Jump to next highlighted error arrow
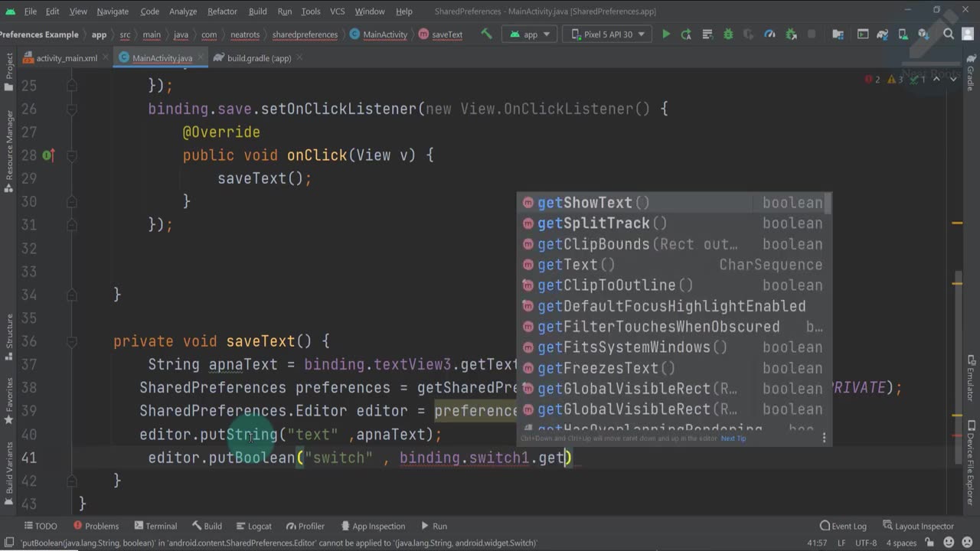980x551 pixels. click(x=953, y=79)
